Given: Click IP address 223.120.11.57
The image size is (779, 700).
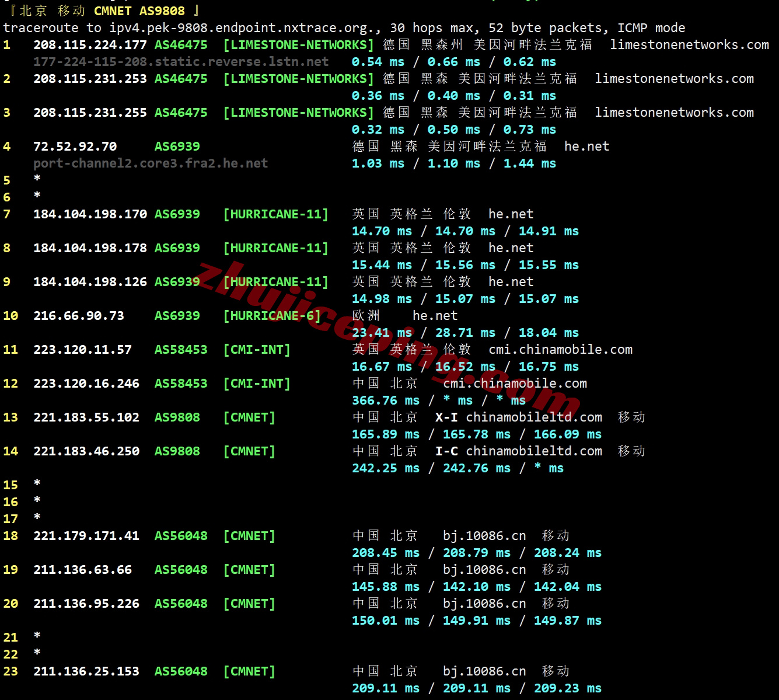Looking at the screenshot, I should coord(82,350).
